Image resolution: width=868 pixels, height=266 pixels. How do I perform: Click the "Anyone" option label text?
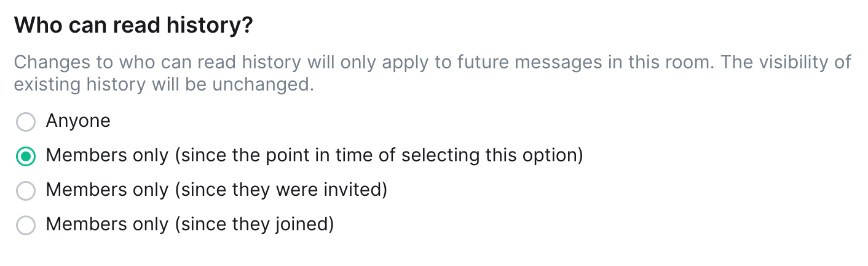pyautogui.click(x=78, y=121)
